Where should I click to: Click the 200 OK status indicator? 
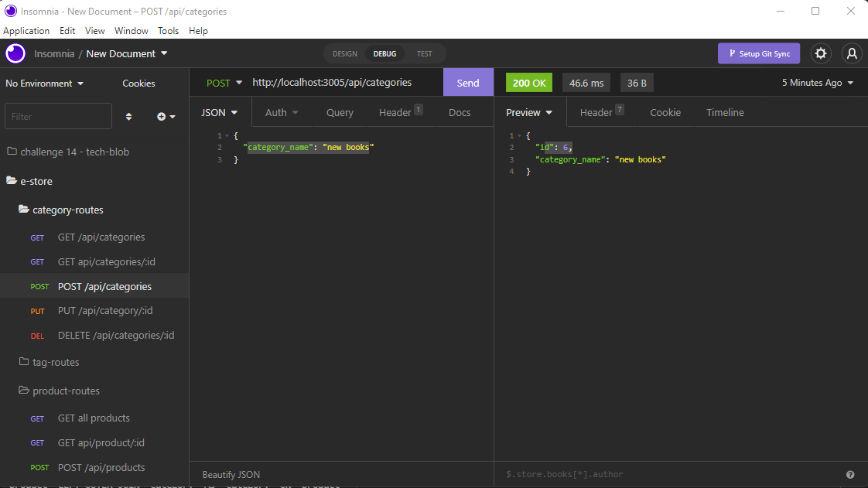[528, 82]
